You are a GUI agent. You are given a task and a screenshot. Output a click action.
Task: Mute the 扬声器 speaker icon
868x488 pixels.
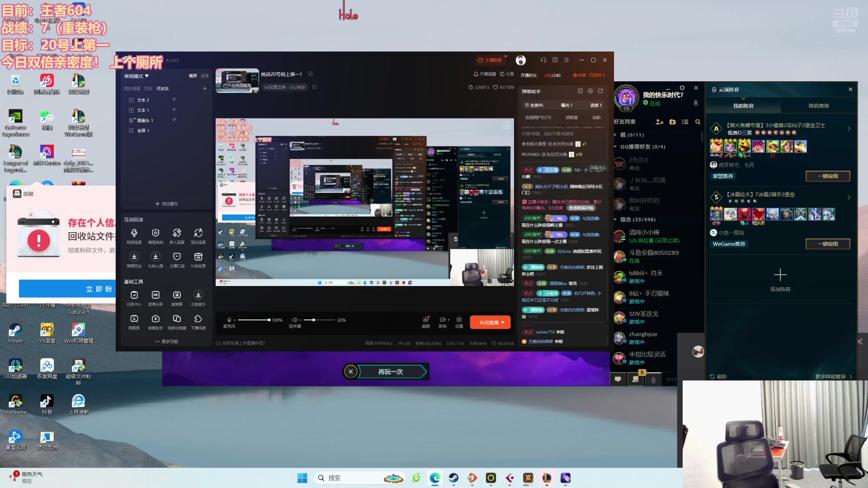(x=294, y=320)
